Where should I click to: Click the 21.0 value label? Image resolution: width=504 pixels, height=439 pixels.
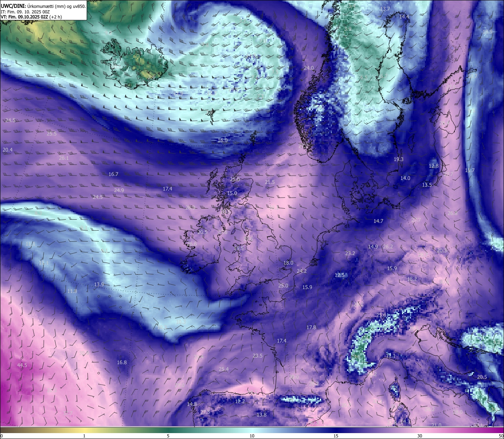(x=436, y=425)
